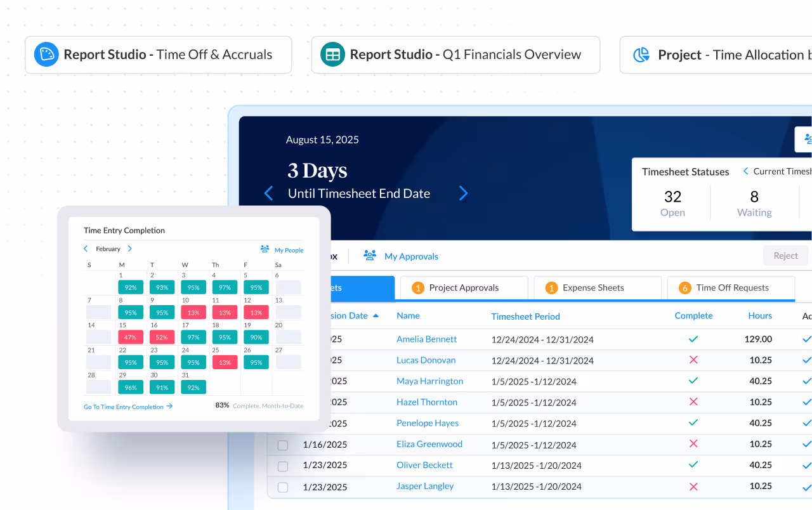Screen dimensions: 812x510
Task: Click period 1/13/2025 -1/20/2024 in Oliver Beckett row
Action: pyautogui.click(x=536, y=466)
